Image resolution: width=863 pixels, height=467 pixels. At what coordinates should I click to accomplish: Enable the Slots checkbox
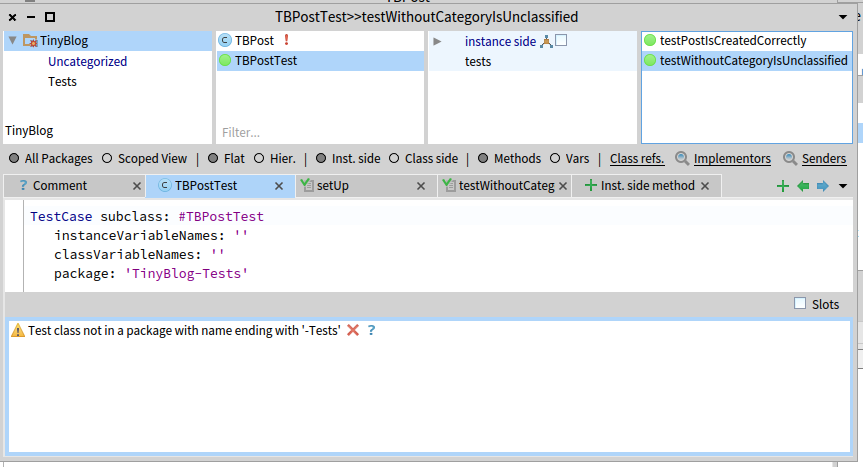pos(799,304)
